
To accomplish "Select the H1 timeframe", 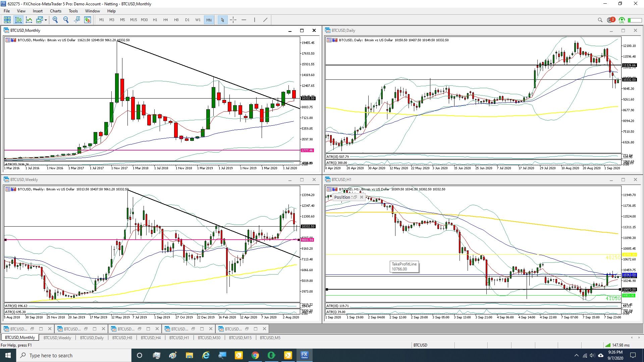I will [155, 20].
